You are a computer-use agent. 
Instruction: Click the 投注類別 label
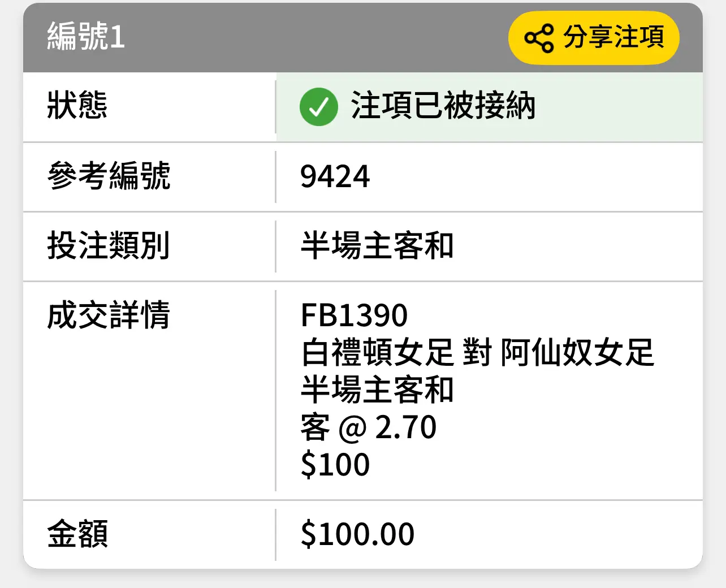point(109,245)
